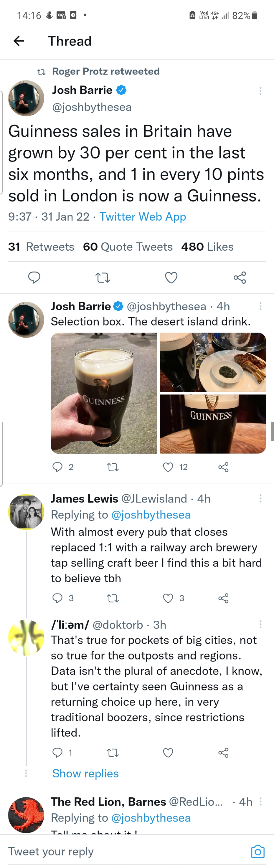Like the 'Selection box' tweet
This screenshot has width=274, height=868.
(x=168, y=467)
